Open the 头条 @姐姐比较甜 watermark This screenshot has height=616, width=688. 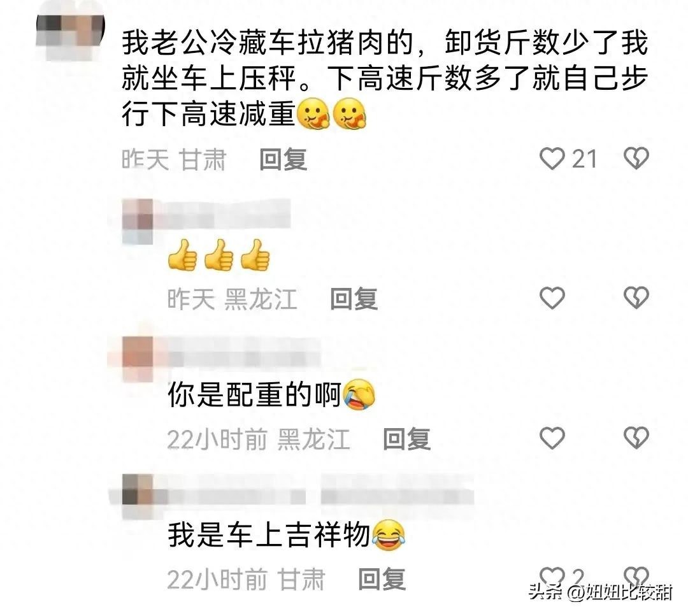600,592
